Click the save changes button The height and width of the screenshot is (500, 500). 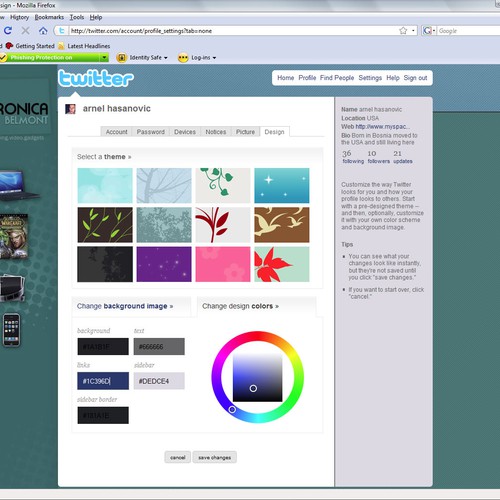point(215,457)
